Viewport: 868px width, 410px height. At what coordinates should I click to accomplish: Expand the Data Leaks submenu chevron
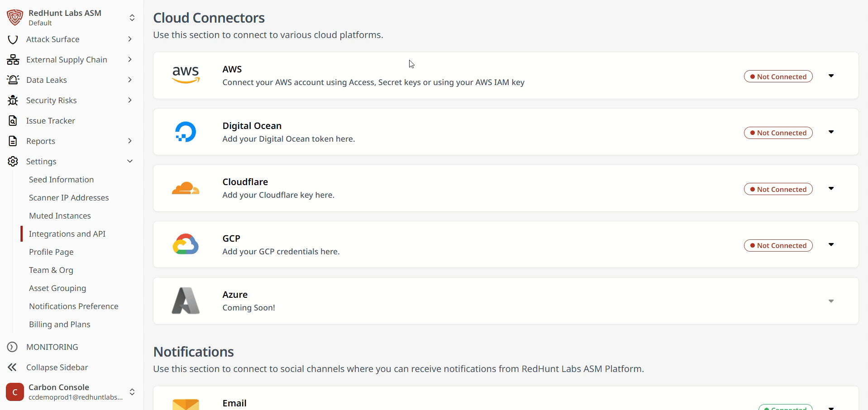(130, 80)
